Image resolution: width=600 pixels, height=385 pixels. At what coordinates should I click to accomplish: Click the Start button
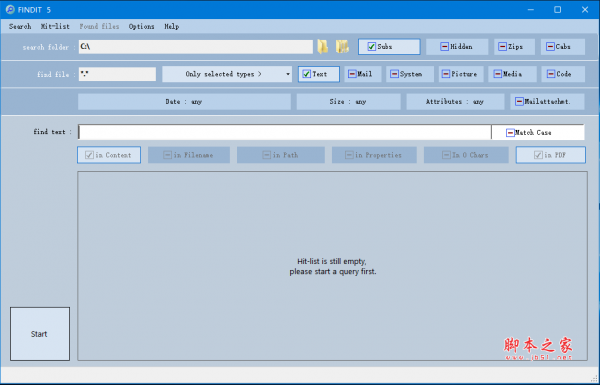click(40, 334)
